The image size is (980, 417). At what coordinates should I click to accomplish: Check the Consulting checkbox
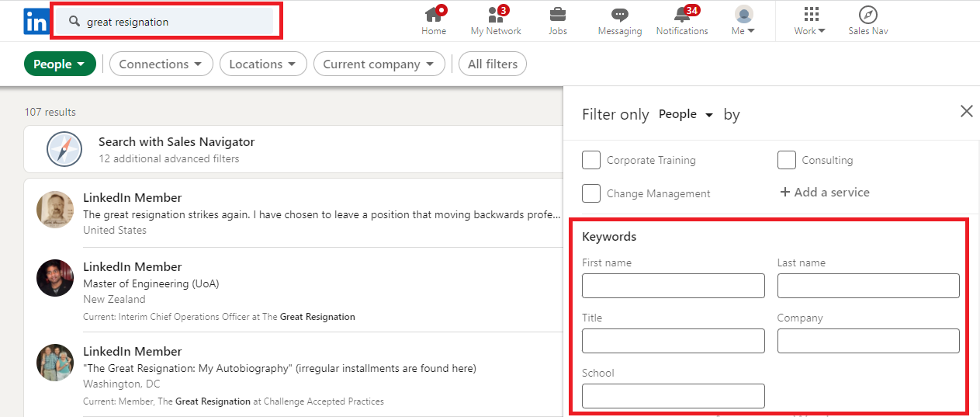pos(787,160)
